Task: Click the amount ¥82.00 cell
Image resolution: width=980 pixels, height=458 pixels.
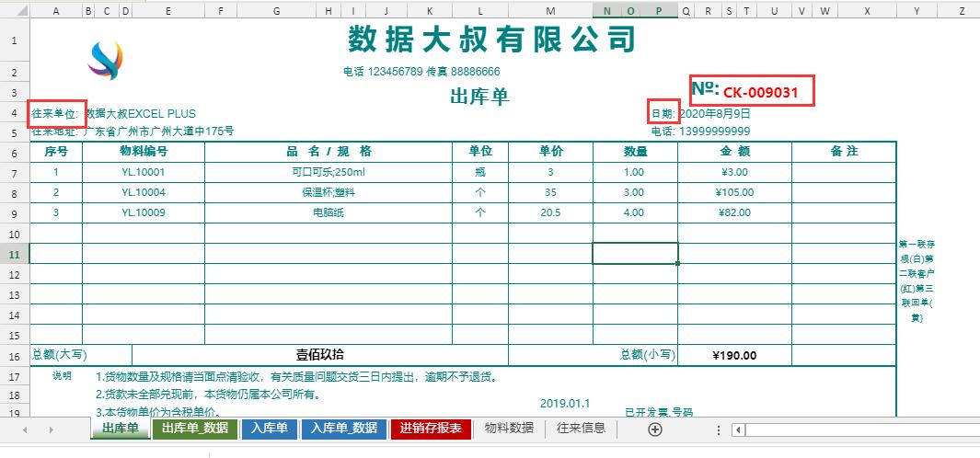Action: point(735,212)
